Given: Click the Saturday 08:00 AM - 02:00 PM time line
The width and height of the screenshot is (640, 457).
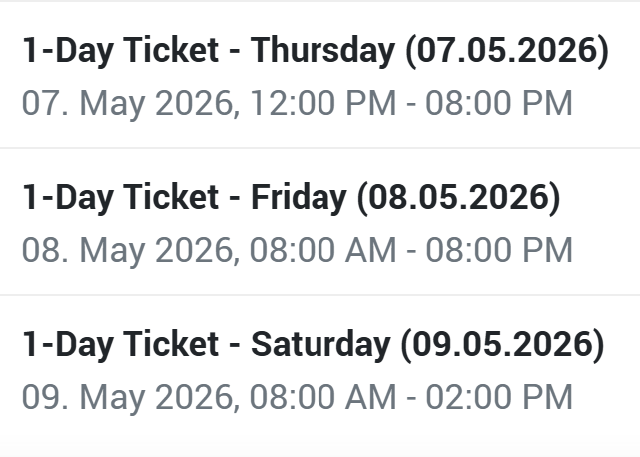Looking at the screenshot, I should [x=297, y=397].
